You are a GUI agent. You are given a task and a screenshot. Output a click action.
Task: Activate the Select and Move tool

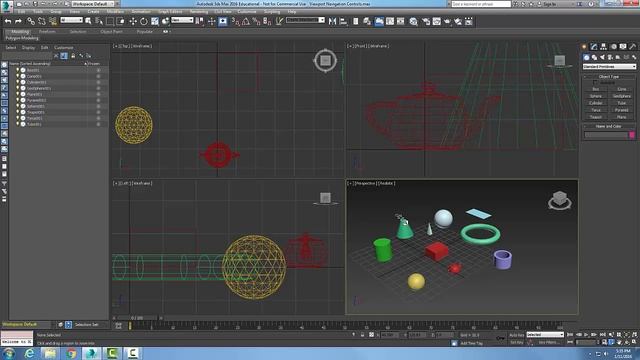coord(133,21)
